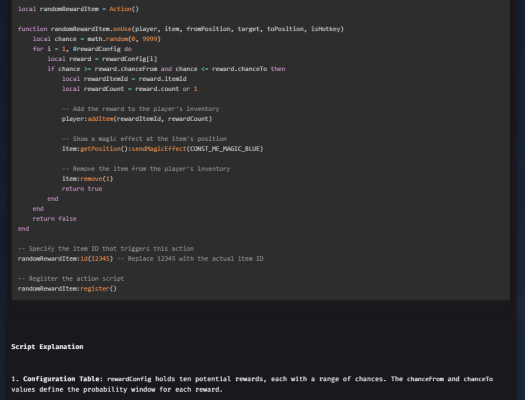The height and width of the screenshot is (400, 525).
Task: Click the 'item:remove(1)' line
Action: tap(87, 179)
